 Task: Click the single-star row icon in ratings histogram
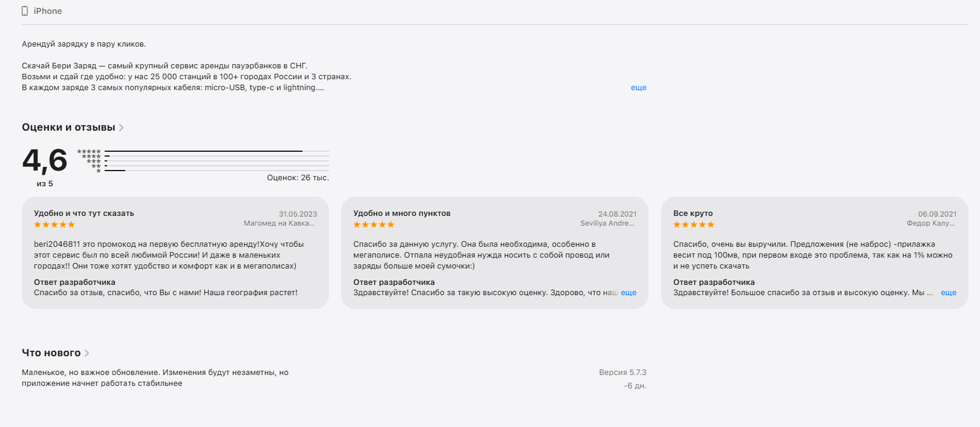(x=99, y=171)
